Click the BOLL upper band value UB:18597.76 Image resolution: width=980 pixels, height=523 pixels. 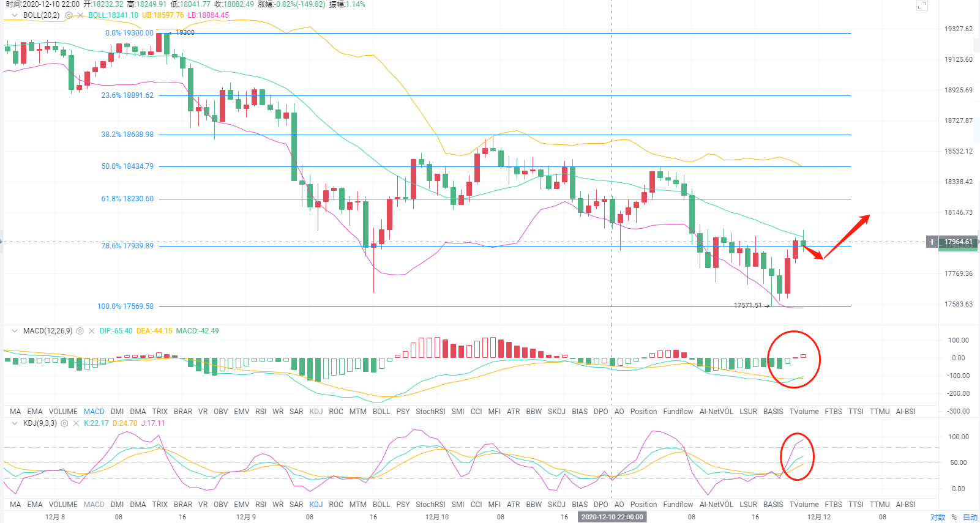tap(163, 15)
